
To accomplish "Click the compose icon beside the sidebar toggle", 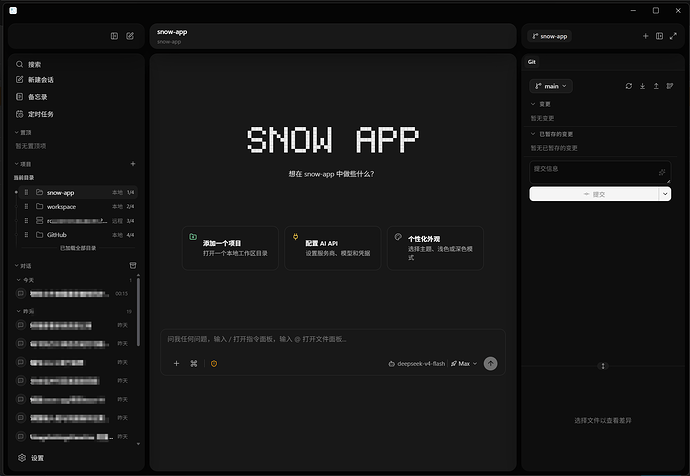I will (130, 36).
